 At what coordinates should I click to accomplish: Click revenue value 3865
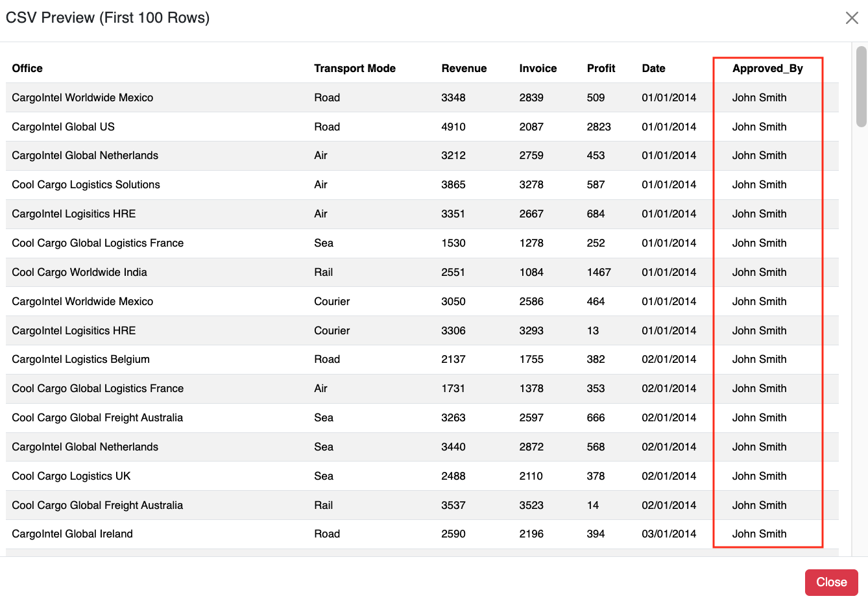pos(453,184)
